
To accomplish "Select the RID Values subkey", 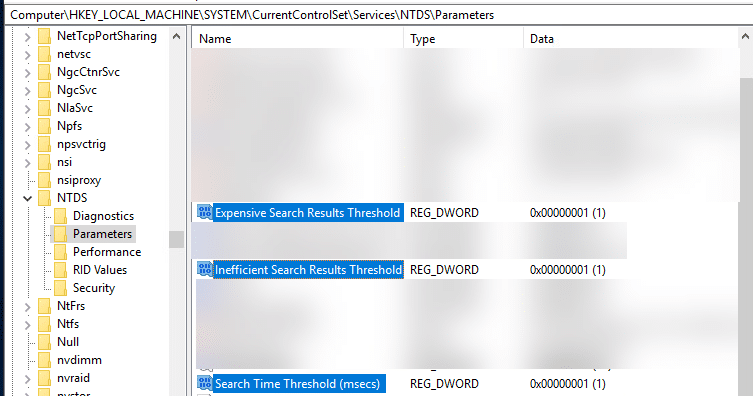I will pos(100,270).
